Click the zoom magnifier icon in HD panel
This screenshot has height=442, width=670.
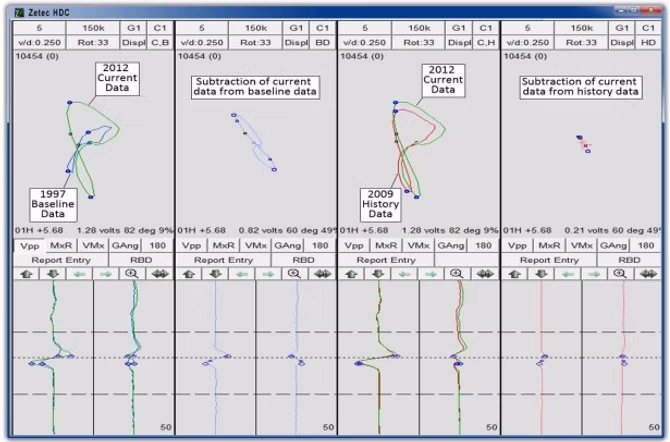click(x=620, y=274)
